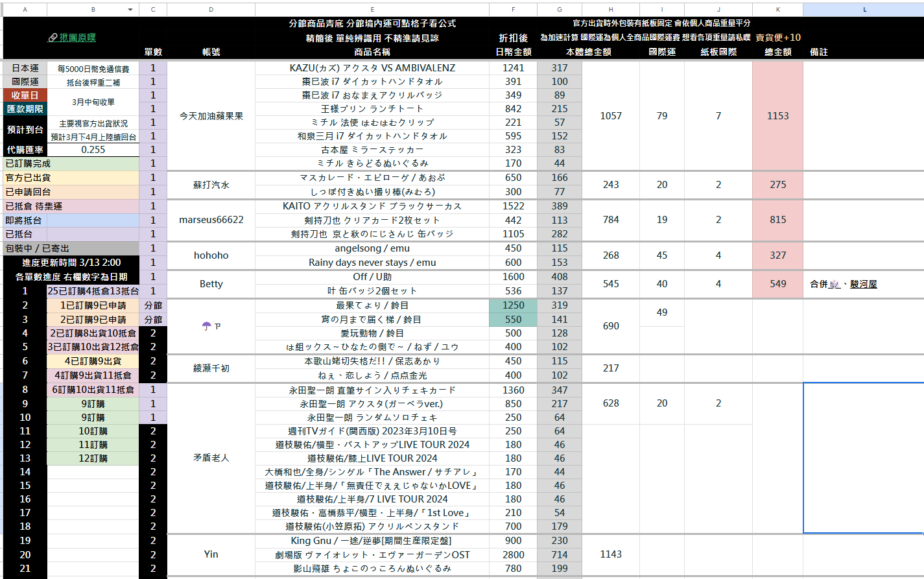Click the 總金額 header cell
This screenshot has height=579, width=924.
777,52
